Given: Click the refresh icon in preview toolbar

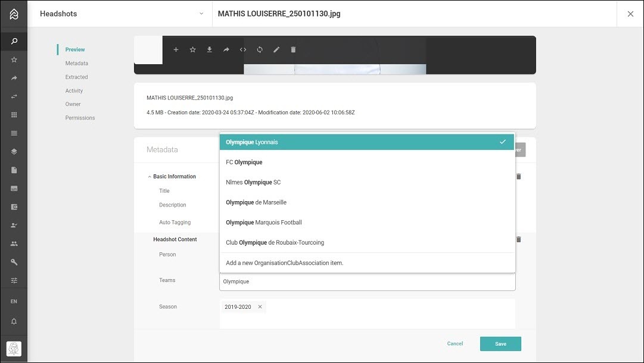Looking at the screenshot, I should coord(260,49).
